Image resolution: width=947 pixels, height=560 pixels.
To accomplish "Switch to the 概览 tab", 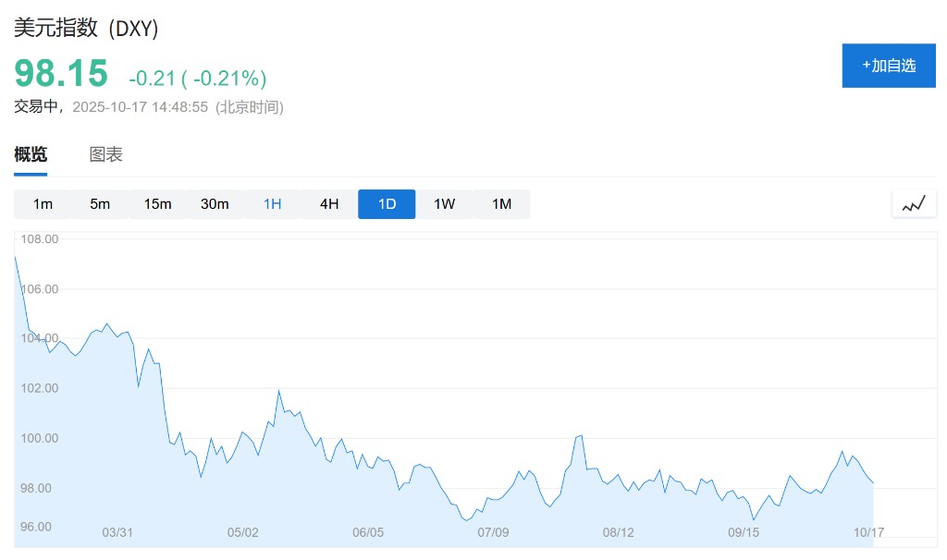I will tap(31, 155).
